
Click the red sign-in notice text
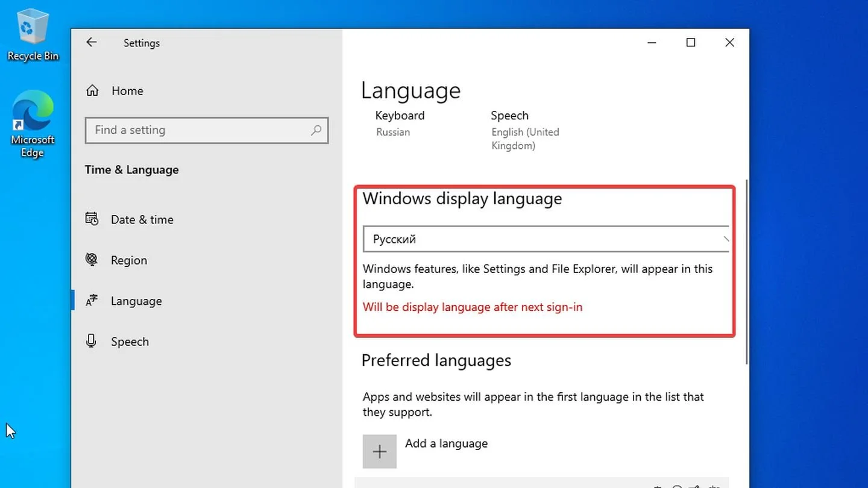click(473, 307)
